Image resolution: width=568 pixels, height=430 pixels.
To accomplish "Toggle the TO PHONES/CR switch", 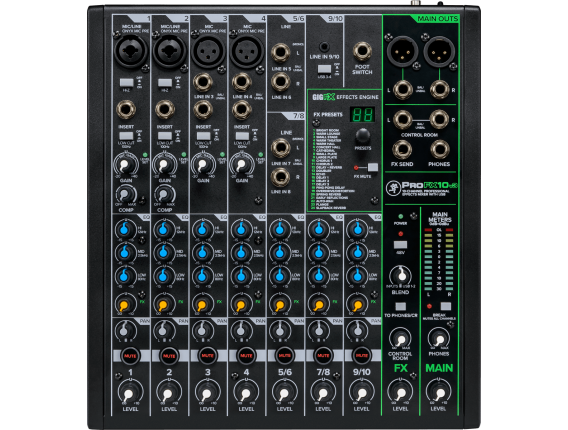I will point(400,306).
